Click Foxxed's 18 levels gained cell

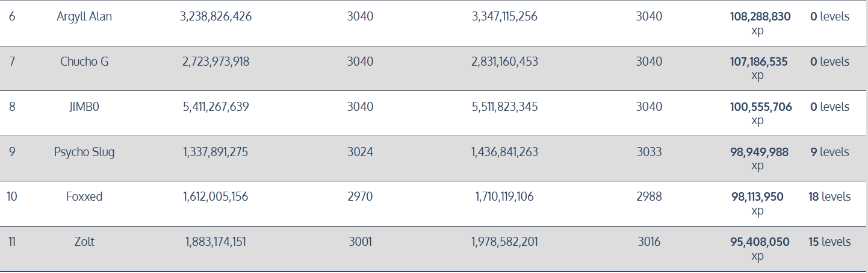coord(829,196)
